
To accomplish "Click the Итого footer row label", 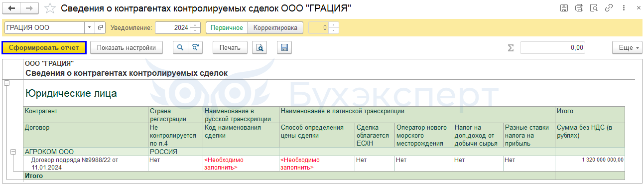I will [x=34, y=176].
